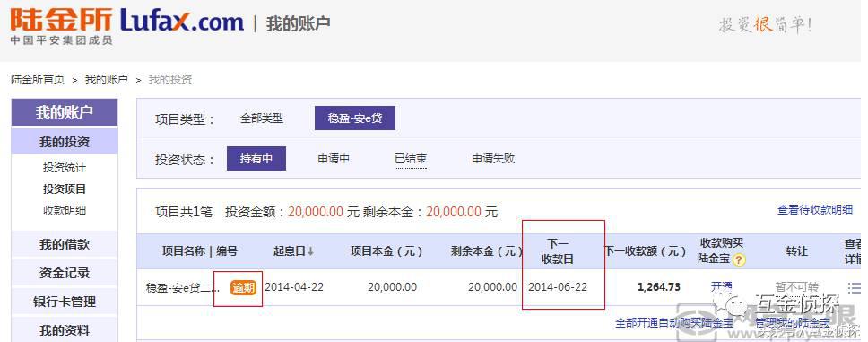Select the 已结束 investment status

point(410,159)
